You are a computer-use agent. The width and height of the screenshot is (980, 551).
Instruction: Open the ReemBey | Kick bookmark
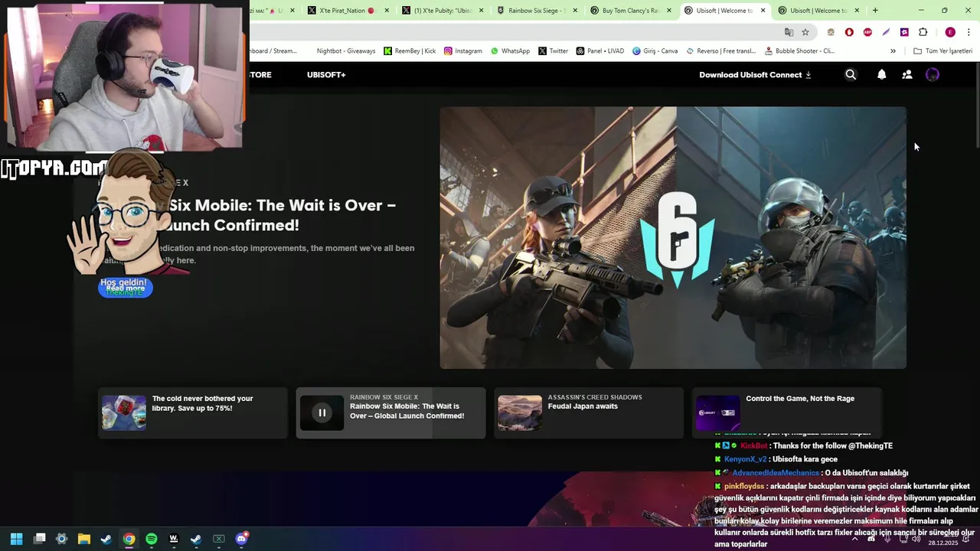(x=410, y=51)
